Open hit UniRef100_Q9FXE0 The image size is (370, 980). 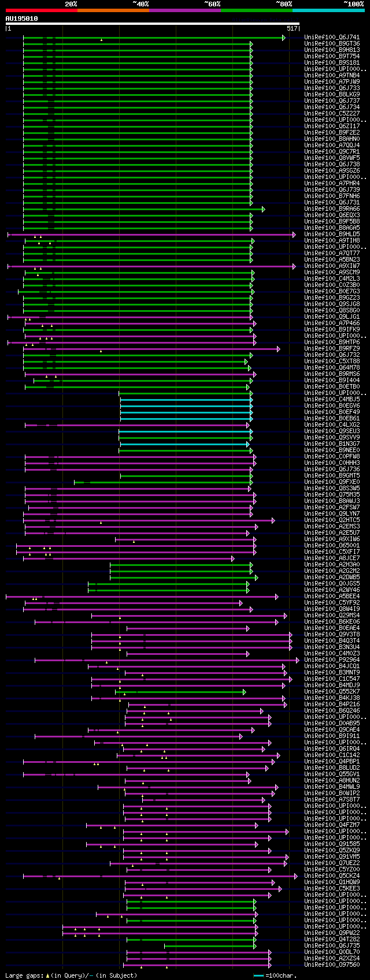point(332,482)
